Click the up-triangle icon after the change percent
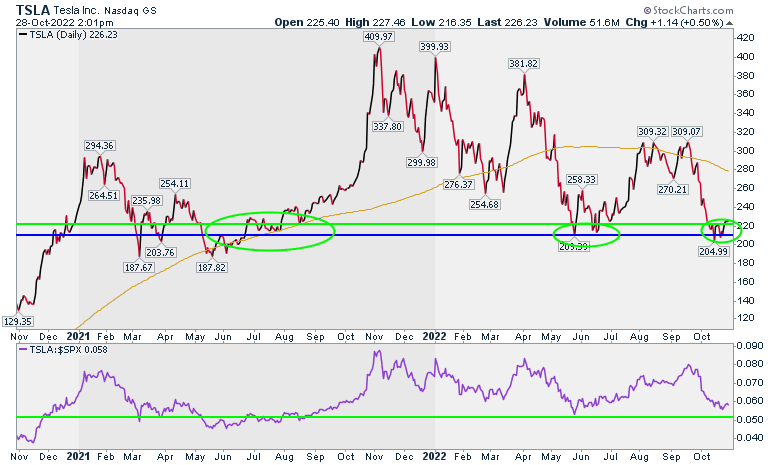 coord(729,23)
